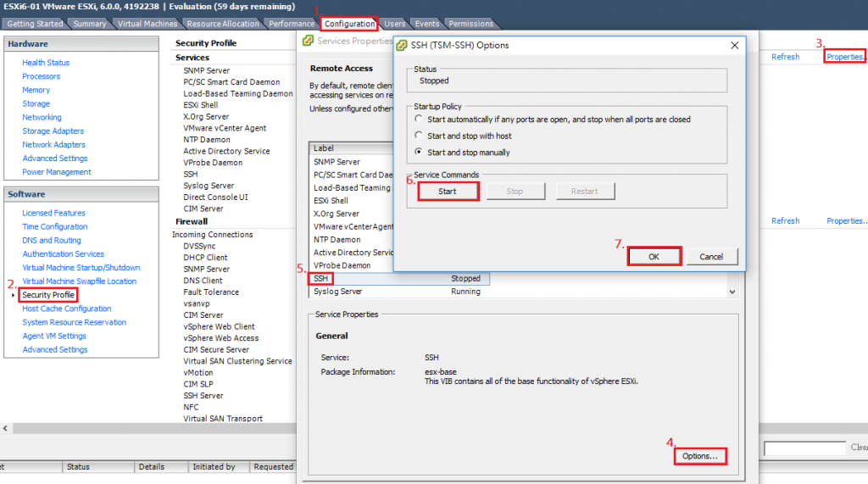Open the Events tab

427,24
